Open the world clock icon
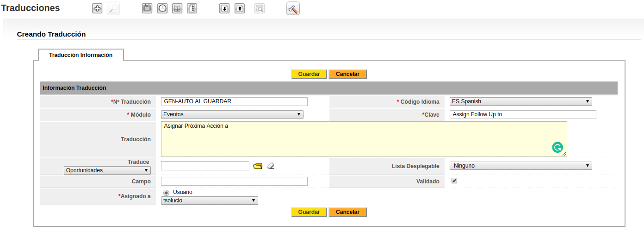Screen dimensions: 644x244 (162, 8)
